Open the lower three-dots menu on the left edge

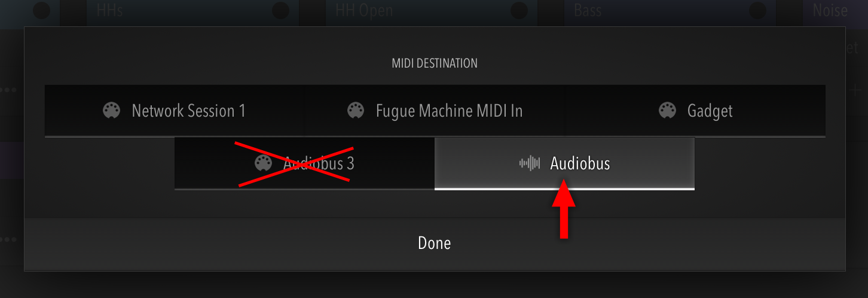click(8, 239)
